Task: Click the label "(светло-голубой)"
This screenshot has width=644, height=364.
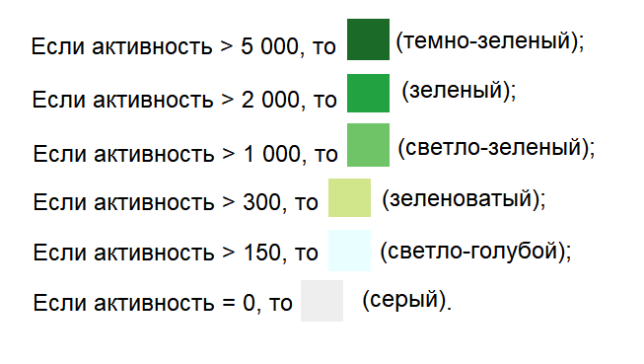Action: click(472, 252)
